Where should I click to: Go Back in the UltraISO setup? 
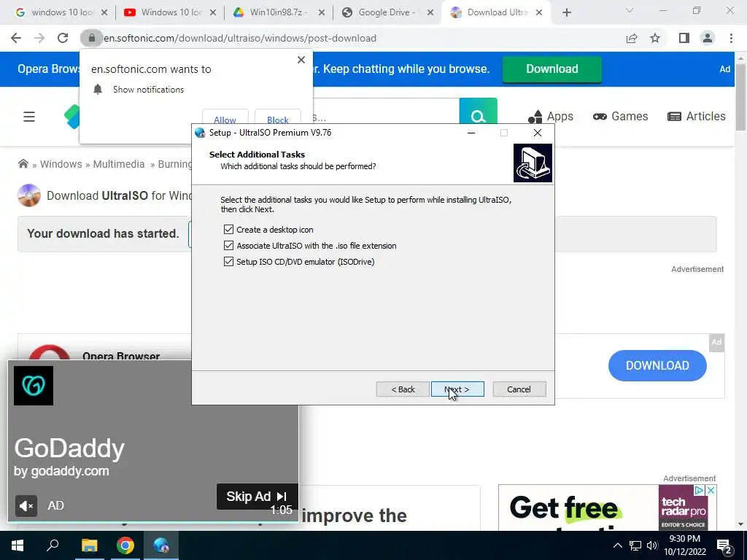click(x=403, y=389)
